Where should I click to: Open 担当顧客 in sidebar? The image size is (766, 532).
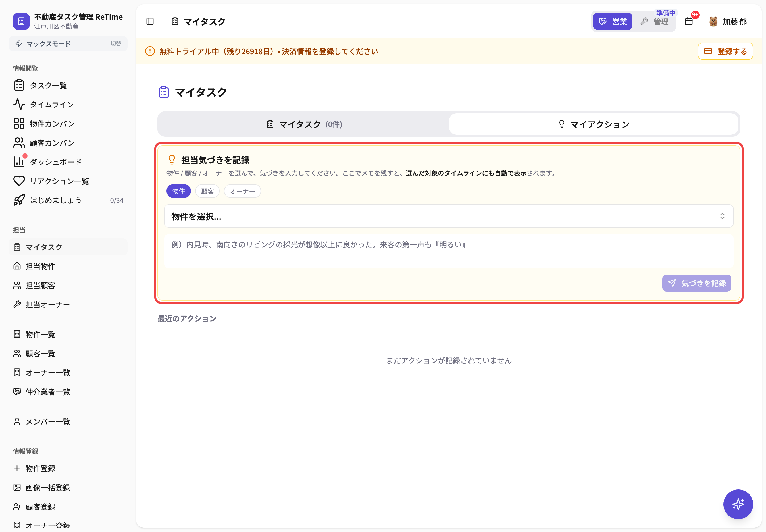tap(68, 285)
